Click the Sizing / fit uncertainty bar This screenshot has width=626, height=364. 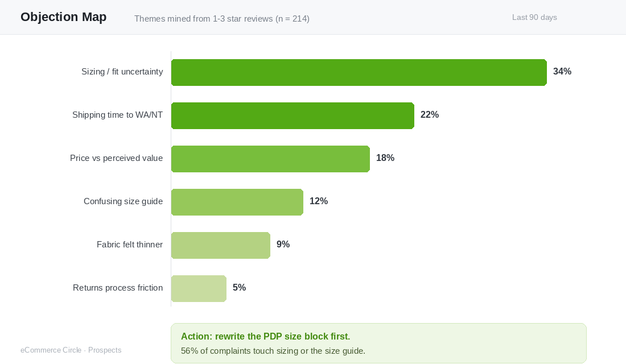(359, 72)
